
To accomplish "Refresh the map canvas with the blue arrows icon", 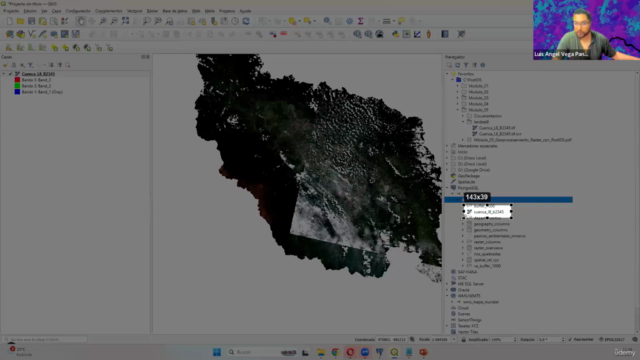I will pyautogui.click(x=246, y=21).
